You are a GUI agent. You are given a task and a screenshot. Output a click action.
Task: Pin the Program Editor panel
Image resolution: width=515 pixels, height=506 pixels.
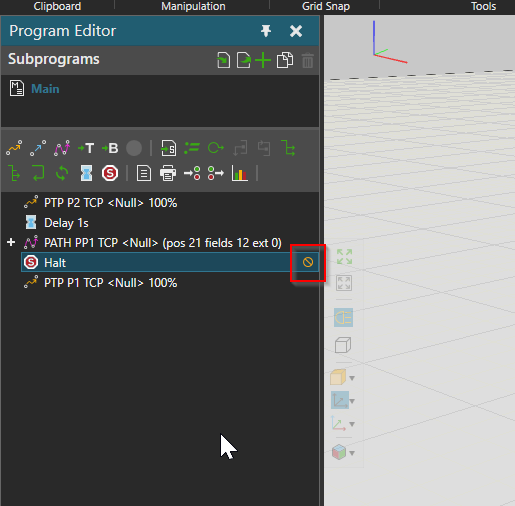pyautogui.click(x=266, y=31)
